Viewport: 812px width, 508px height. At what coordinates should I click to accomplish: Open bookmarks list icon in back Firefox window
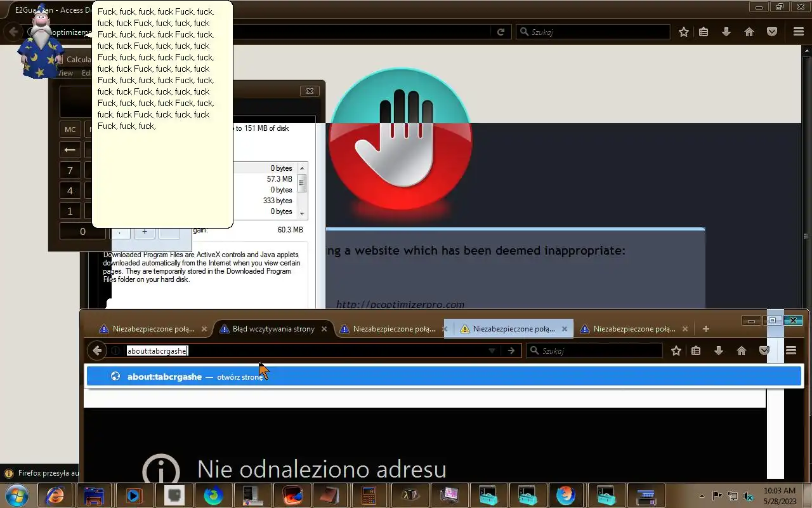click(704, 32)
